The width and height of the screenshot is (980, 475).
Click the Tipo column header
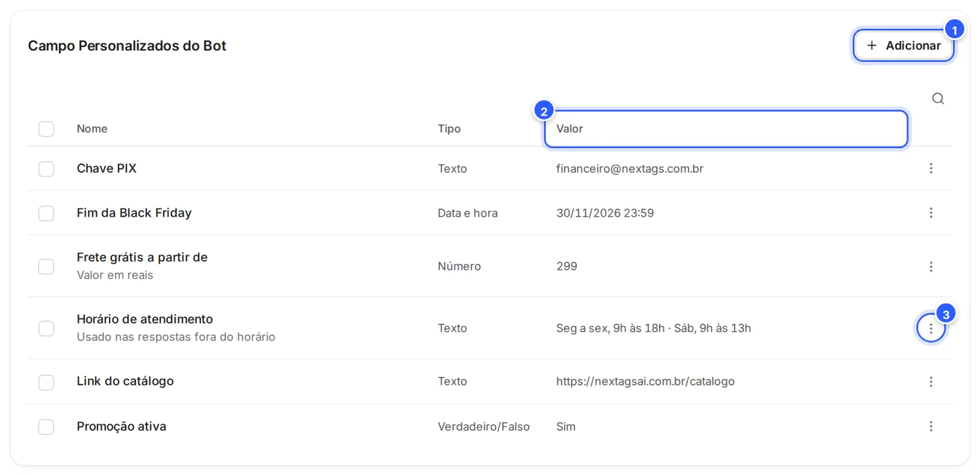449,129
